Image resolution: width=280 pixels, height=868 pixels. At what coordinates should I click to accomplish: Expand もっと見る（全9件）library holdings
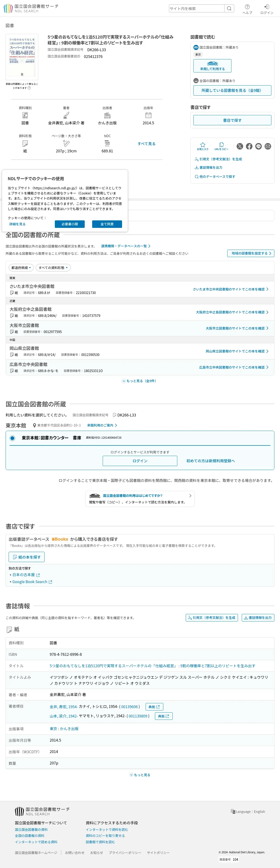click(x=139, y=381)
